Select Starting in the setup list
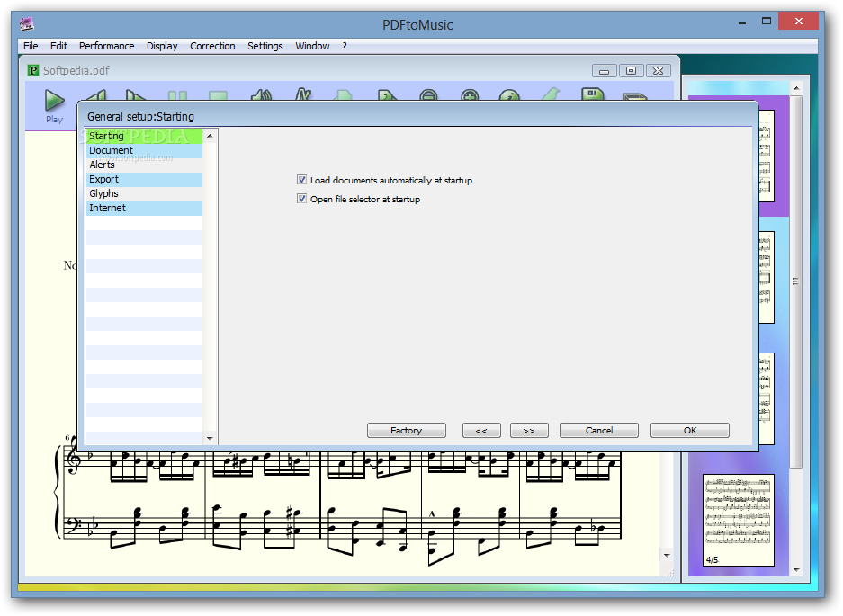This screenshot has width=843, height=616. coord(144,136)
